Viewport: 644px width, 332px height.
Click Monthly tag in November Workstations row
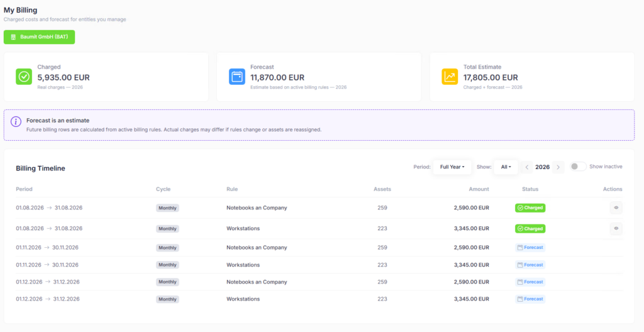coord(167,265)
